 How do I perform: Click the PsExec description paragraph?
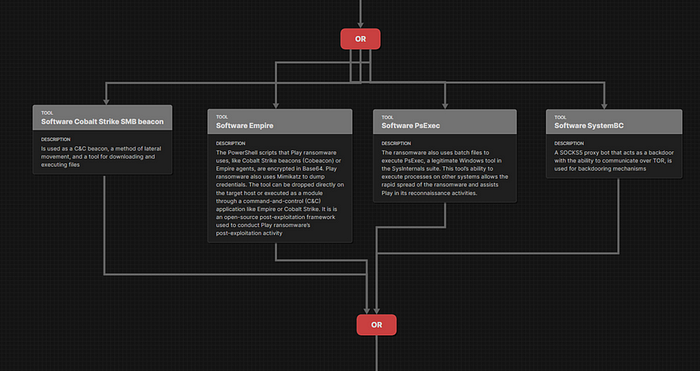445,173
